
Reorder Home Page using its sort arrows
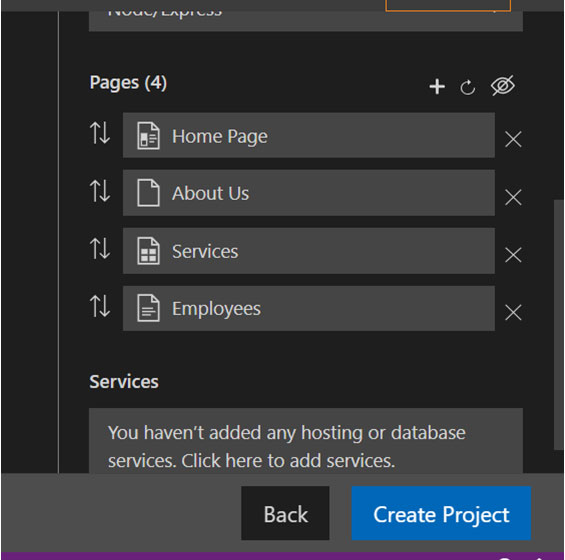[100, 133]
